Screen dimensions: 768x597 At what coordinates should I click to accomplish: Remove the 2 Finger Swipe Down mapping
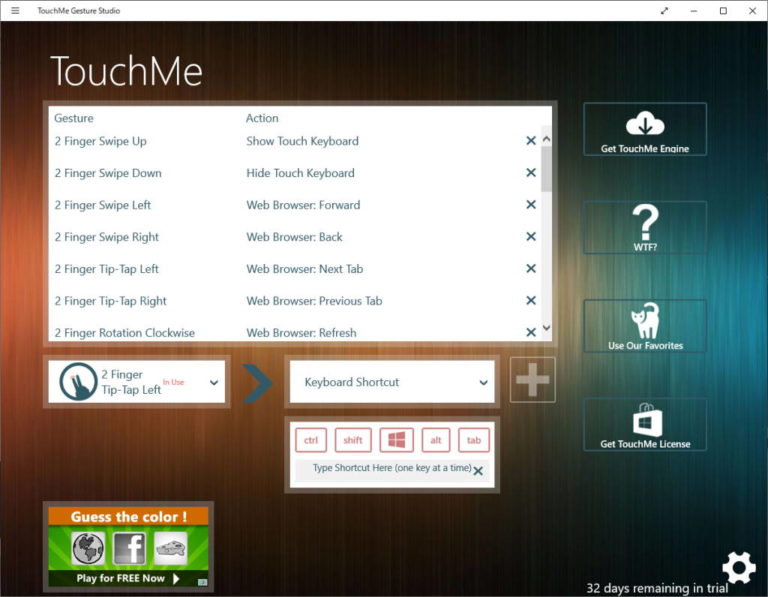click(x=530, y=173)
